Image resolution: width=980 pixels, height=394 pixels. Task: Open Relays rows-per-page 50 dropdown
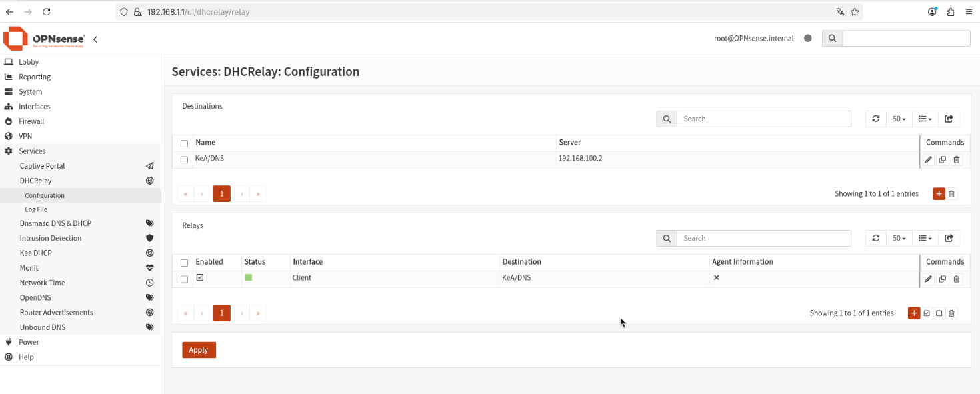(x=899, y=238)
